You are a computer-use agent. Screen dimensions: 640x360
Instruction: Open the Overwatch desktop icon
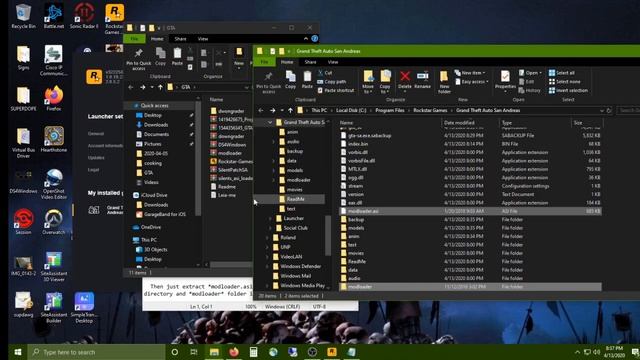[54, 222]
